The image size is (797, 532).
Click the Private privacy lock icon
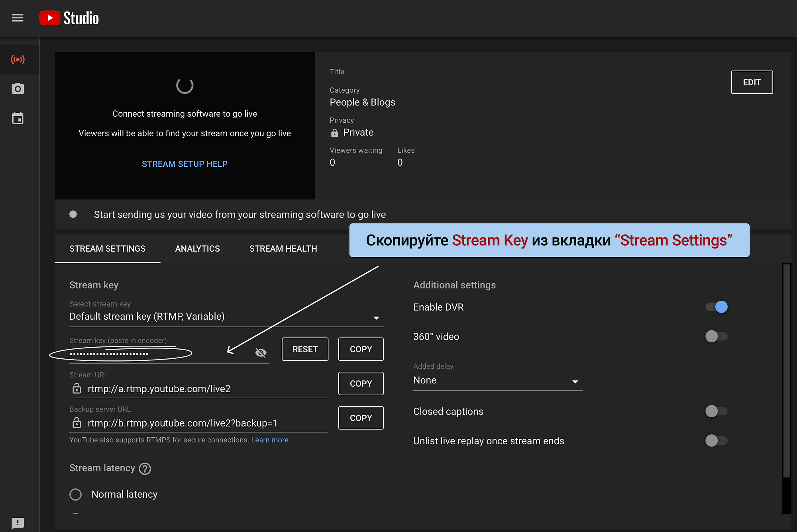click(x=335, y=133)
